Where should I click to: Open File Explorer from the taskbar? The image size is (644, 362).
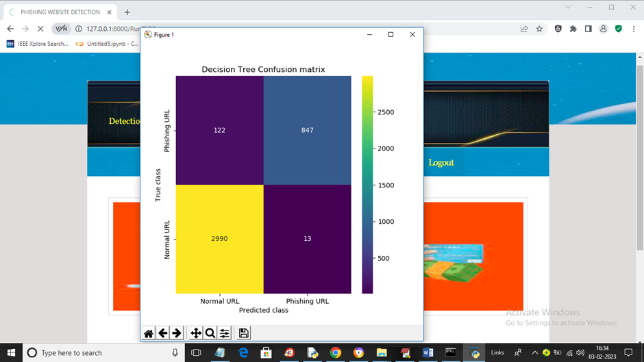point(382,352)
